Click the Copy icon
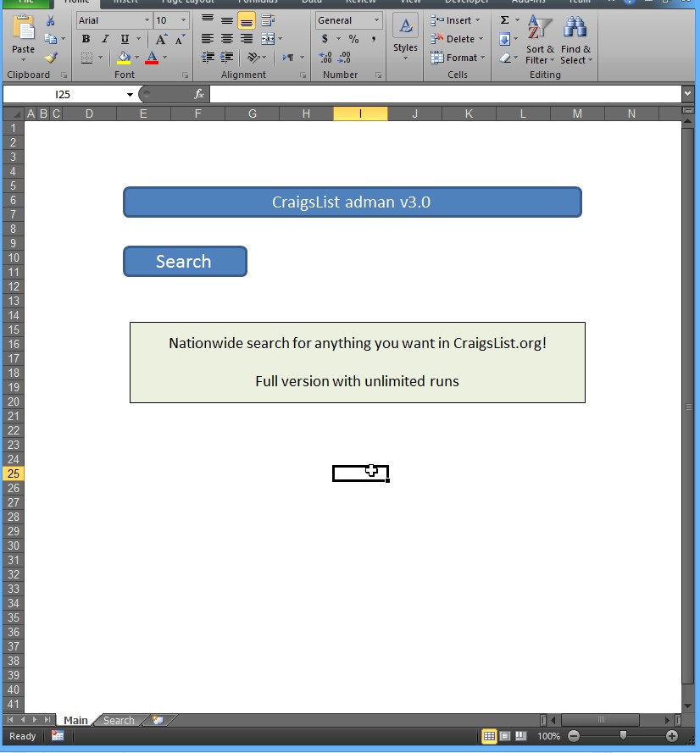The image size is (700, 753). (x=51, y=39)
